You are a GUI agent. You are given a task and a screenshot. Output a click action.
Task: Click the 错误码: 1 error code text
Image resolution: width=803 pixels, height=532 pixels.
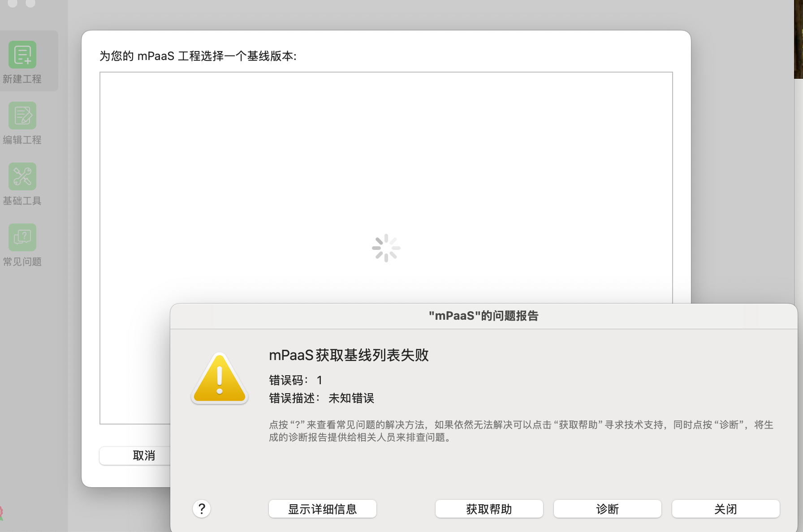point(296,380)
